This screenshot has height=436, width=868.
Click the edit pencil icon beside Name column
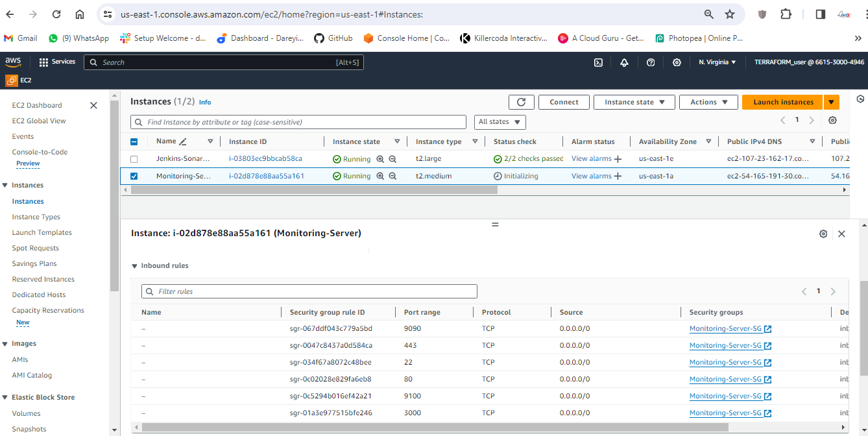tap(183, 141)
